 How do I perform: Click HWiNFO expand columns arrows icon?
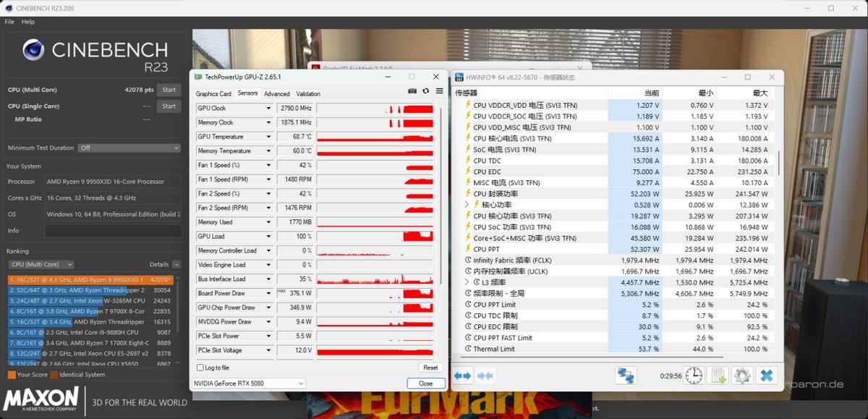(463, 376)
